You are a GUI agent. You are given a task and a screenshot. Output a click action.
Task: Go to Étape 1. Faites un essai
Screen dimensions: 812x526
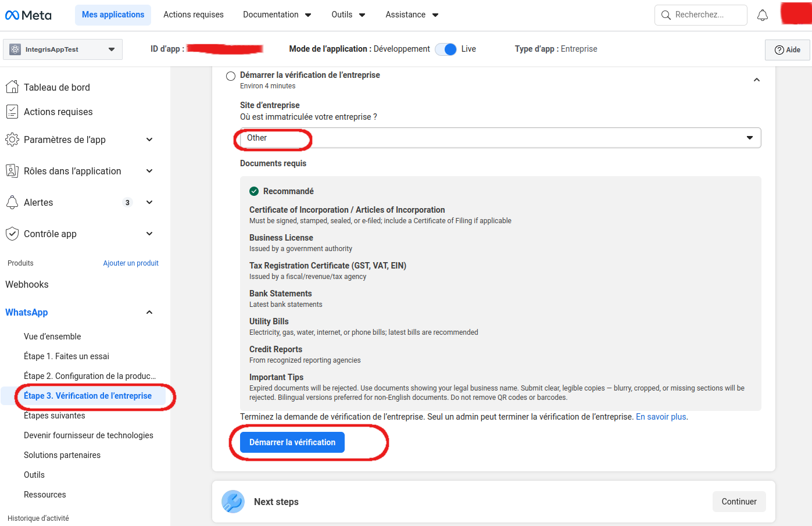(x=66, y=356)
